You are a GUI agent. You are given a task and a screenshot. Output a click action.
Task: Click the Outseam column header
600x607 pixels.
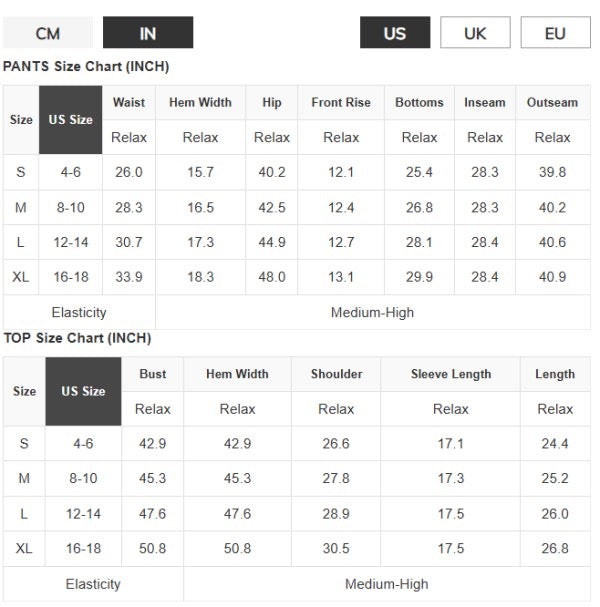coord(552,103)
